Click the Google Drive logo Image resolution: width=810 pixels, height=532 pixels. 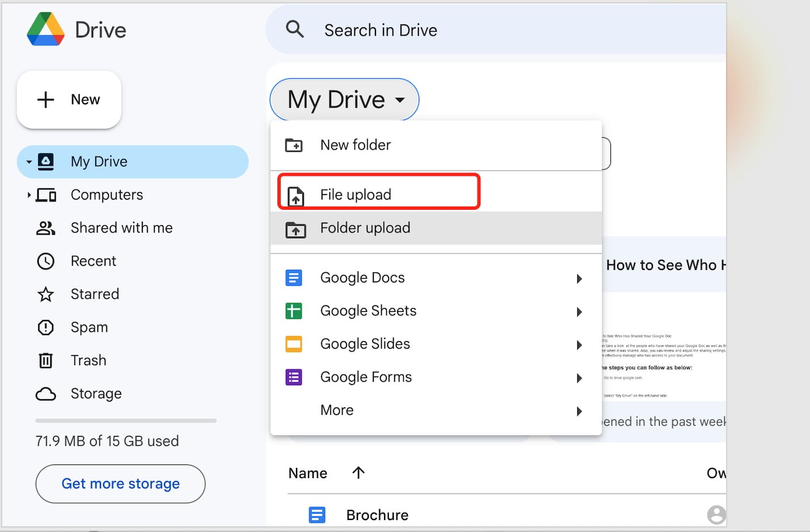click(45, 29)
